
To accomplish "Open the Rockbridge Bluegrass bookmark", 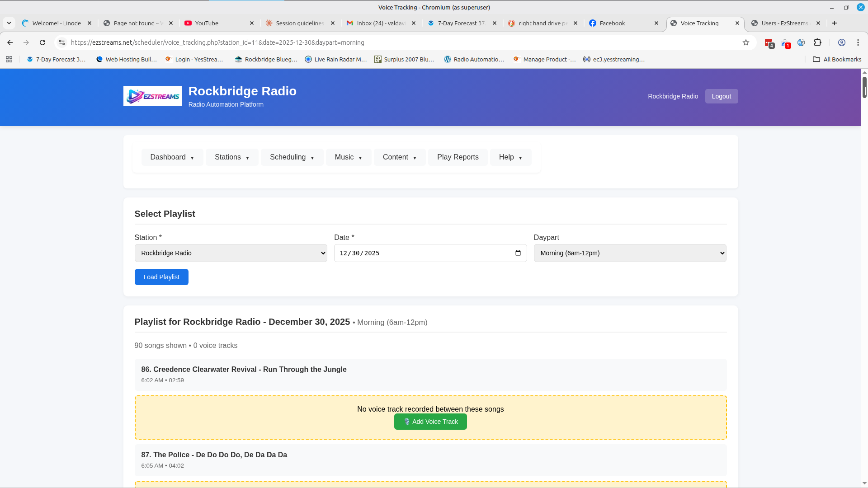I will (x=266, y=59).
